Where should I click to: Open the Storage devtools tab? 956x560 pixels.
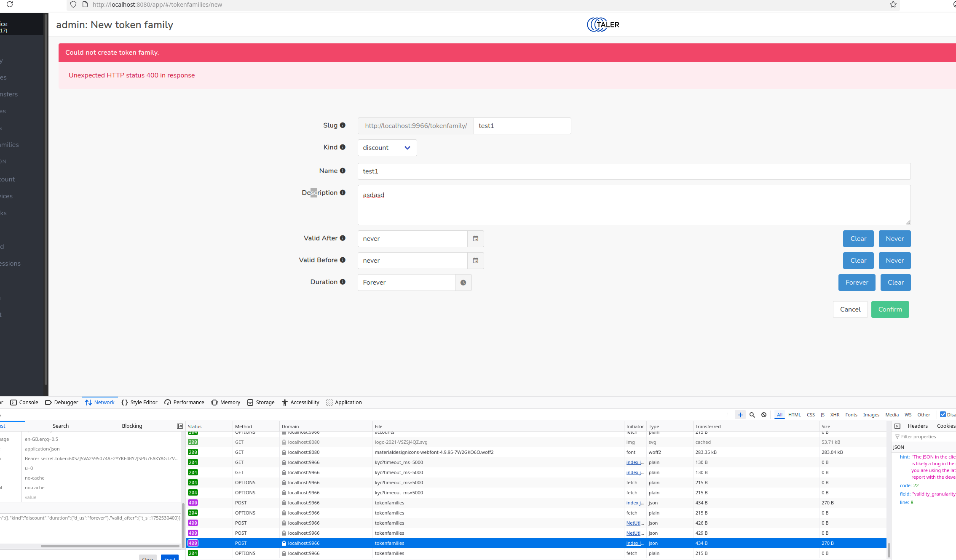pyautogui.click(x=261, y=403)
